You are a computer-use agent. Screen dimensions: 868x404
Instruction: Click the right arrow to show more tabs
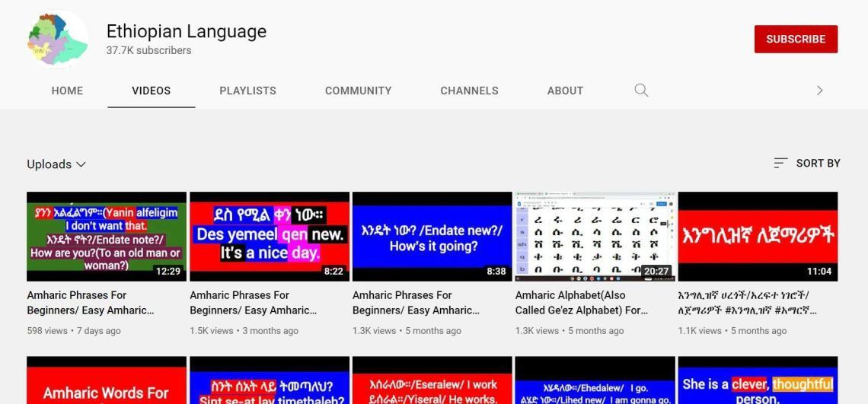point(820,91)
